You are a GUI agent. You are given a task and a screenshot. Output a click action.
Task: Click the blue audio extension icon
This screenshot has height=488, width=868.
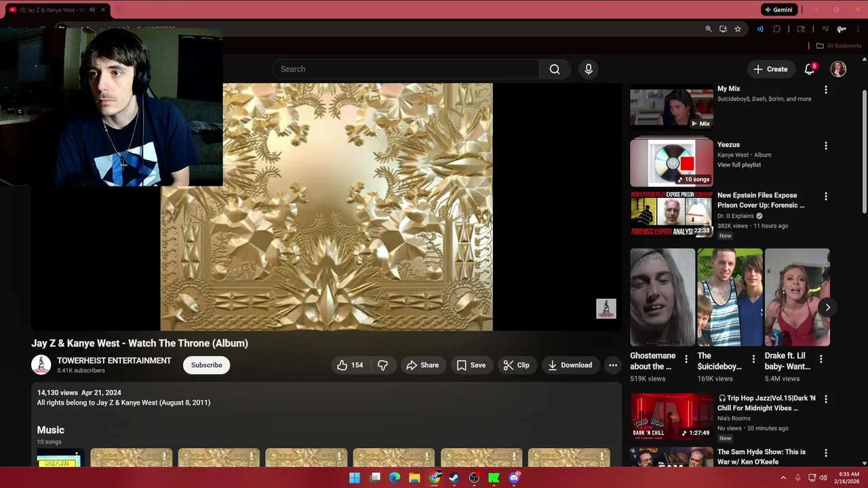coord(760,29)
